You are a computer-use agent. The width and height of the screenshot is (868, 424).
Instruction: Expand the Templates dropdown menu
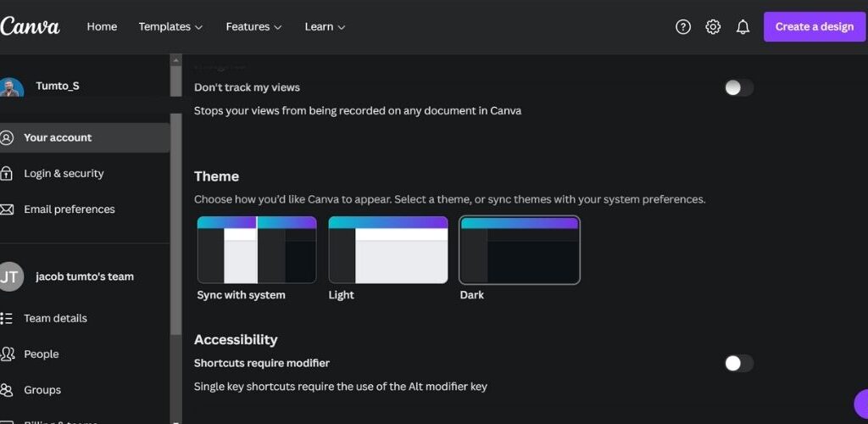[170, 27]
